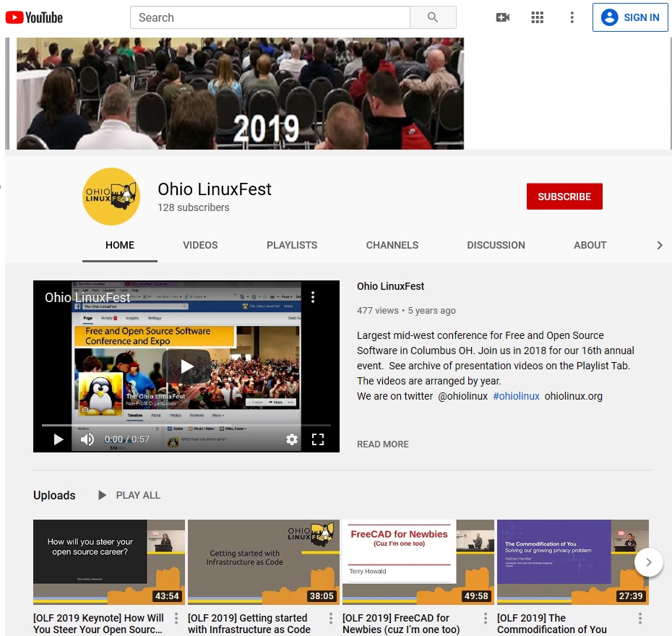Click the 0:00 / 0:57 time display

tap(127, 439)
